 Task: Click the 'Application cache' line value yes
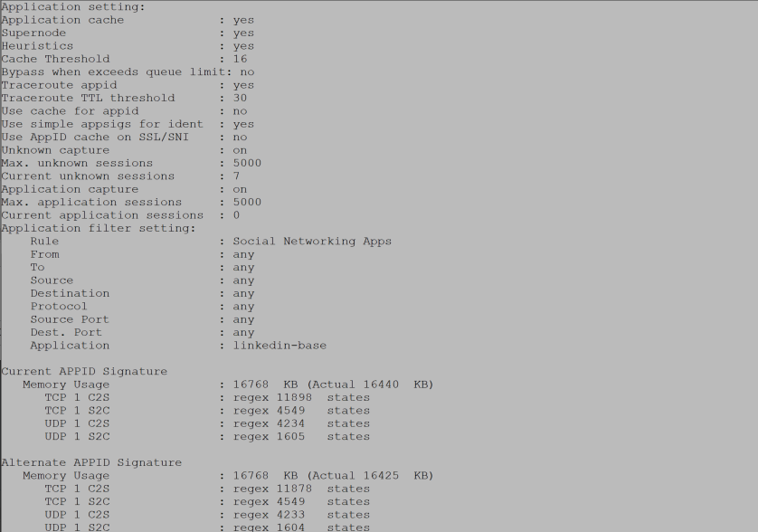(x=243, y=20)
